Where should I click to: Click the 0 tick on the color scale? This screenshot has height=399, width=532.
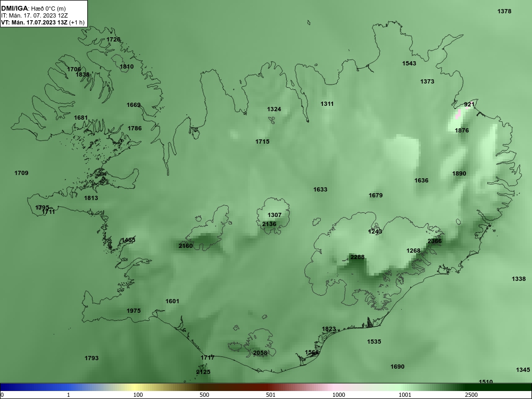click(2, 395)
